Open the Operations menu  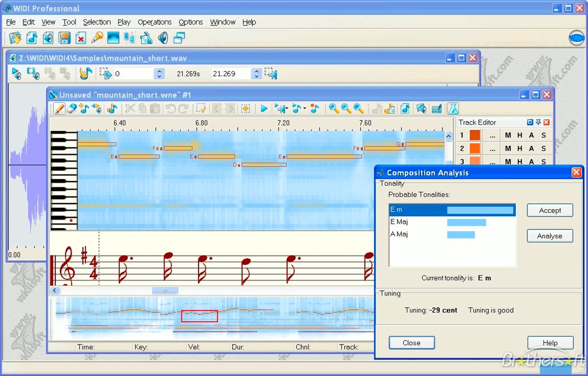tap(154, 22)
